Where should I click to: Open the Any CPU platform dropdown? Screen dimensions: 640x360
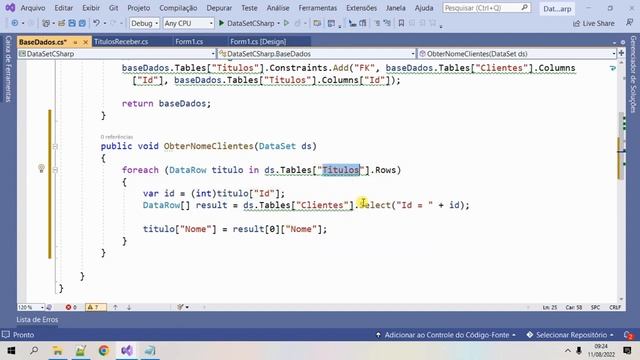point(188,23)
